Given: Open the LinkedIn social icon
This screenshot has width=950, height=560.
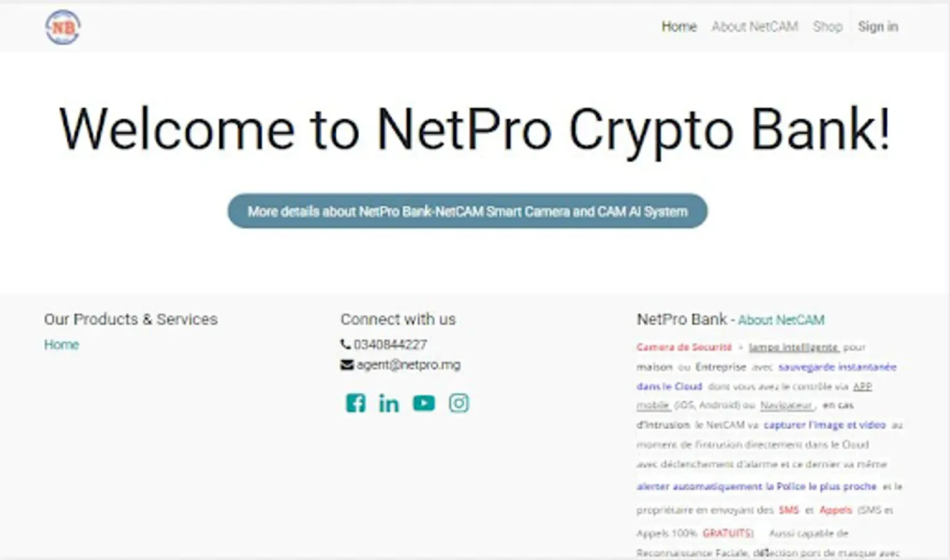Looking at the screenshot, I should 389,403.
